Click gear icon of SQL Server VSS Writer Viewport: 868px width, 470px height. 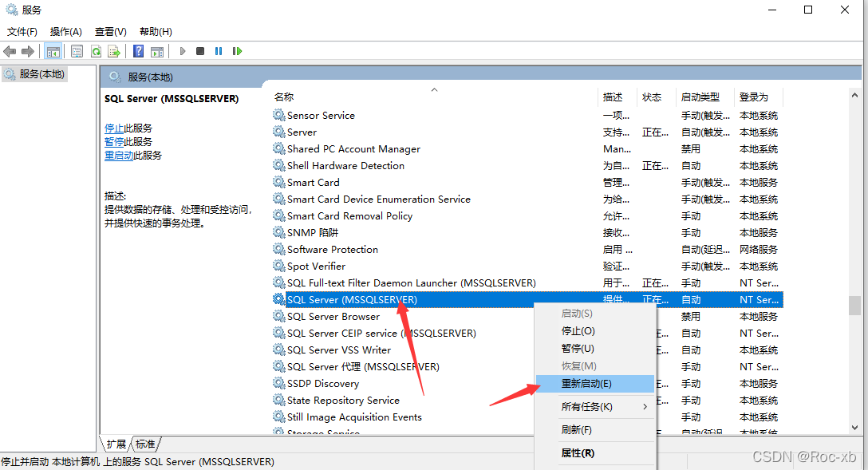click(x=278, y=350)
